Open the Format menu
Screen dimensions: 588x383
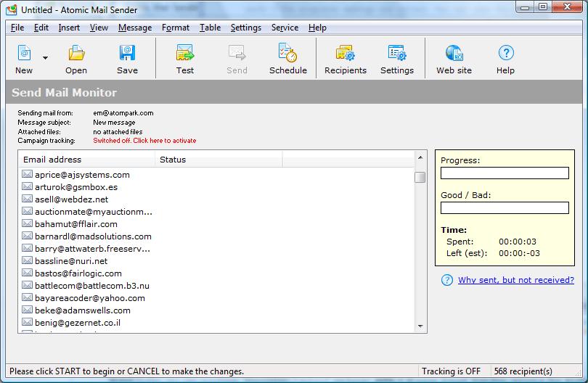[x=176, y=28]
